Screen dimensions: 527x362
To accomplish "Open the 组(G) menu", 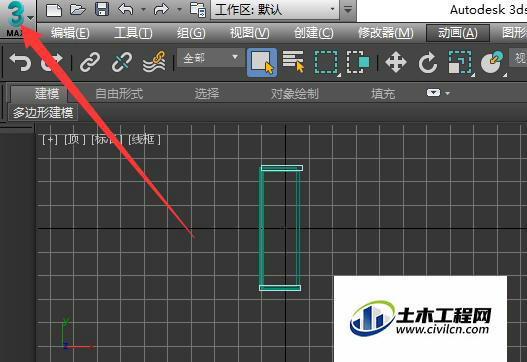I will point(191,33).
